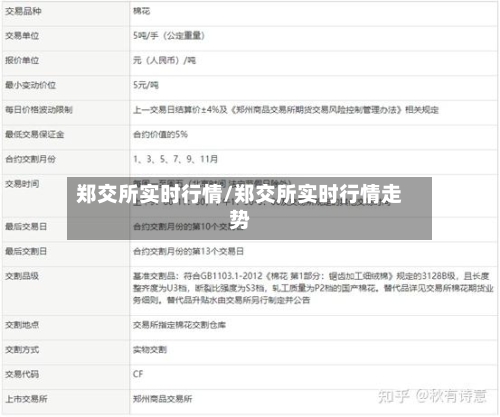The width and height of the screenshot is (500, 417).
Task: Select the 棉花 value cell
Action: coord(142,11)
